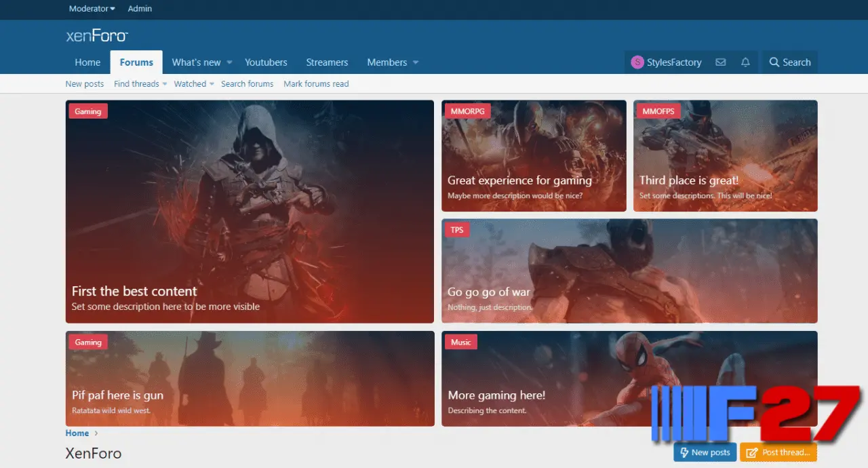Image resolution: width=868 pixels, height=468 pixels.
Task: Open the alerts bell icon
Action: tap(745, 62)
